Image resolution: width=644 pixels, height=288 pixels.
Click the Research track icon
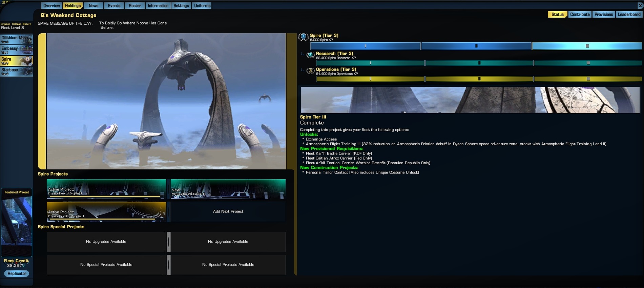pyautogui.click(x=310, y=55)
